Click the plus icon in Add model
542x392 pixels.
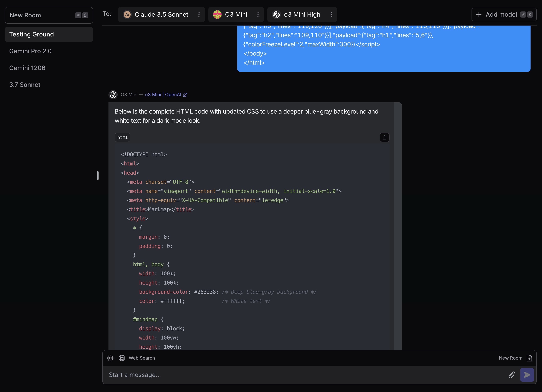pos(479,15)
